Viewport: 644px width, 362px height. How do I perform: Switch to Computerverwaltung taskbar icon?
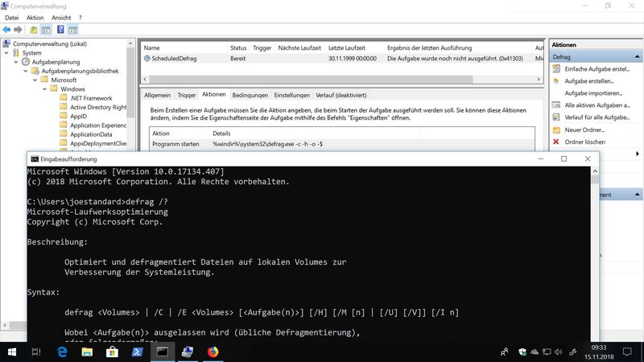(x=188, y=352)
